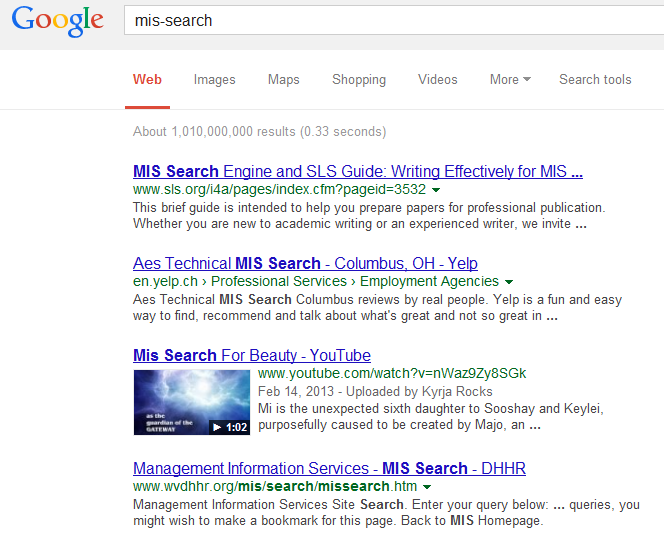Image resolution: width=664 pixels, height=546 pixels.
Task: Click snippet 'Mi is the unexpected sixth daughter'
Action: (431, 416)
